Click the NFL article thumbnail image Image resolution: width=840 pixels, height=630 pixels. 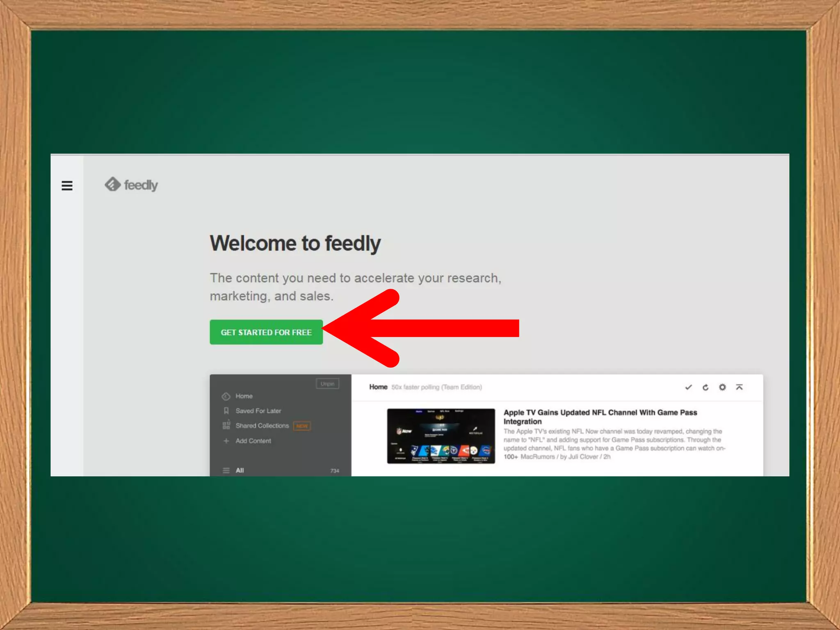[x=441, y=436]
